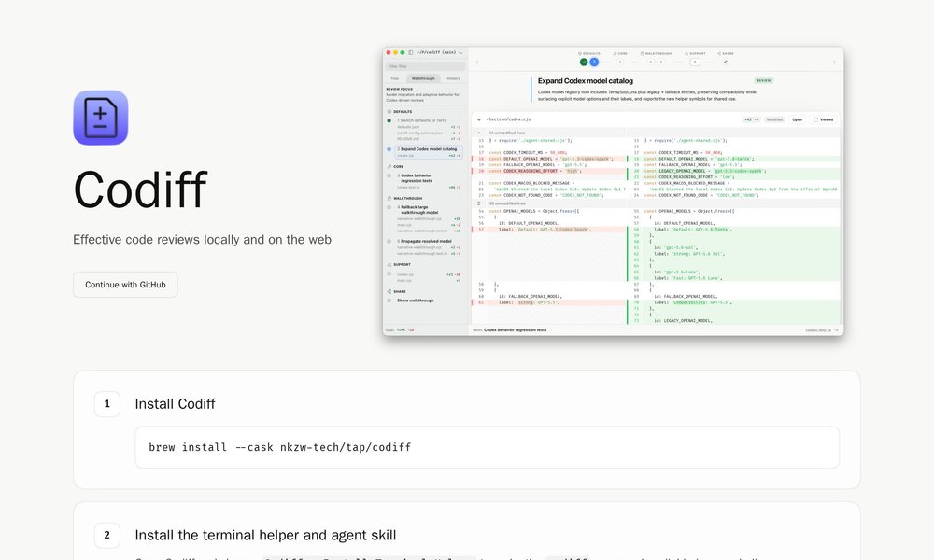Click the Modified badge in the file header
The width and height of the screenshot is (934, 560).
775,119
